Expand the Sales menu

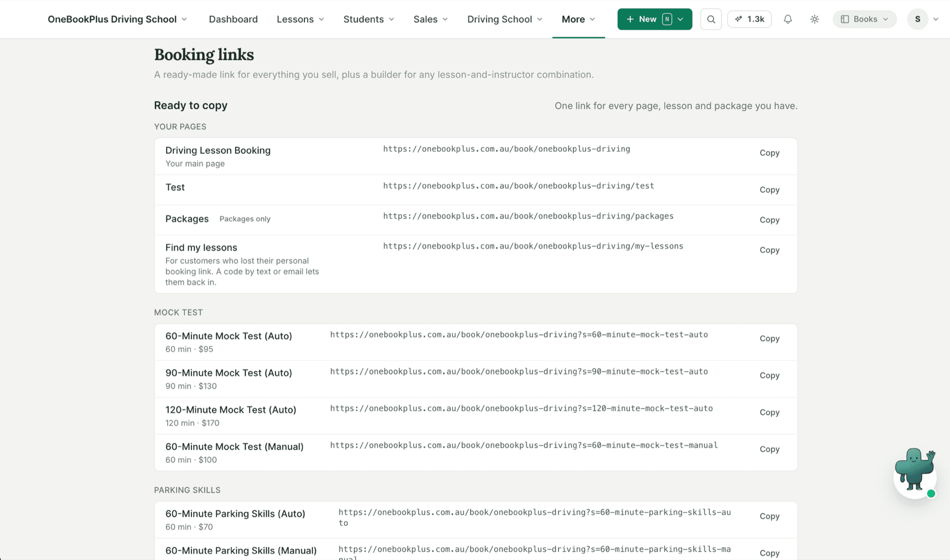point(430,19)
